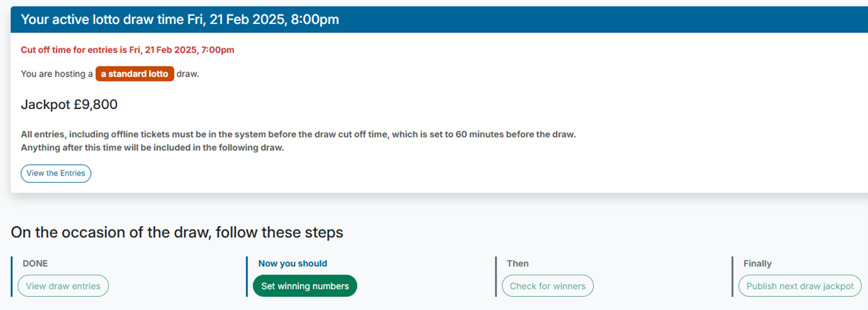Click the DONE step label

tap(35, 264)
